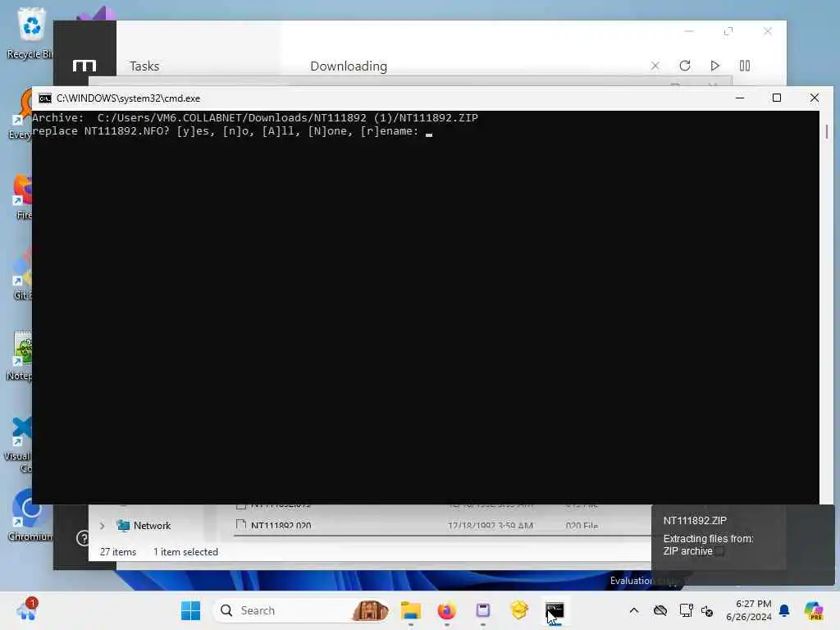Select Network in the Explorer navigation pane
The height and width of the screenshot is (630, 840).
click(152, 526)
